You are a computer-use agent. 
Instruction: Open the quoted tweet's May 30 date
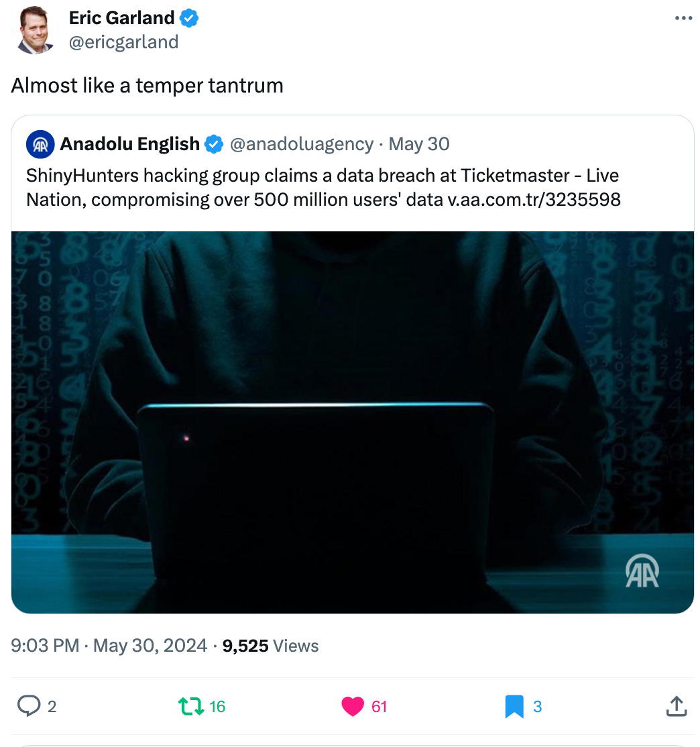tap(419, 144)
